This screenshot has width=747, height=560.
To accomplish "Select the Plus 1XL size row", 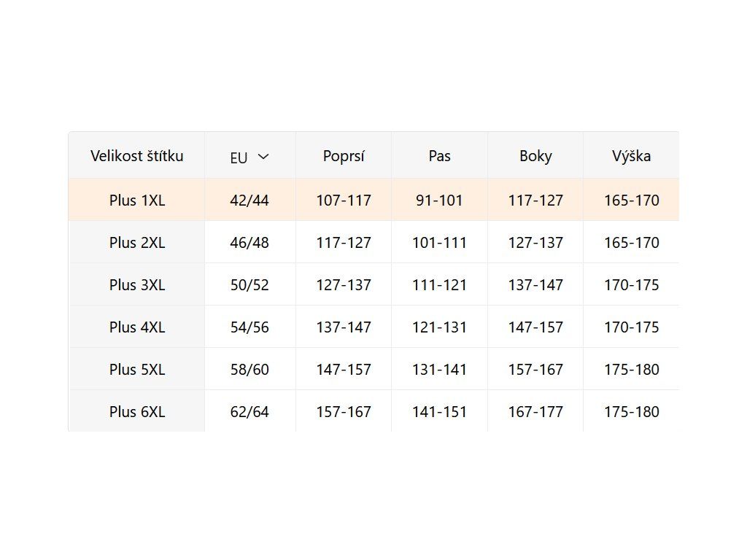I will (137, 201).
